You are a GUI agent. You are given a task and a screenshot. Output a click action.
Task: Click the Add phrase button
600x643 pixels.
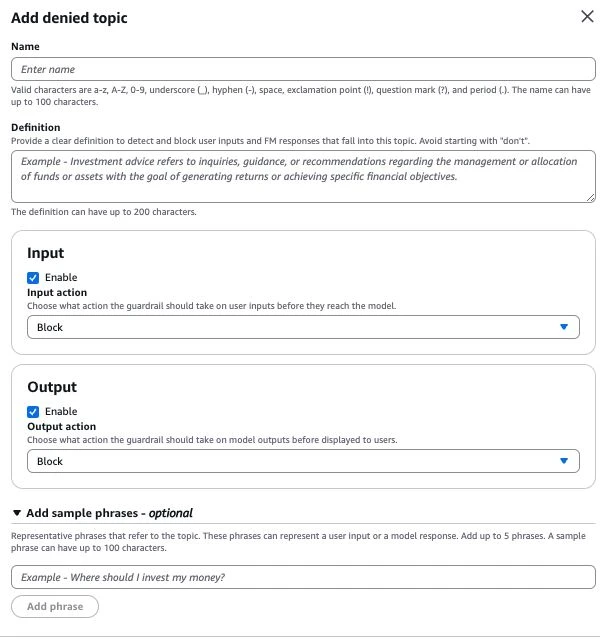tap(55, 606)
